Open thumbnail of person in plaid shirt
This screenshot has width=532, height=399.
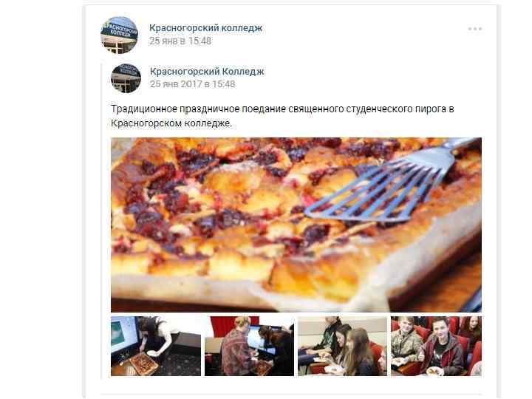pyautogui.click(x=250, y=346)
